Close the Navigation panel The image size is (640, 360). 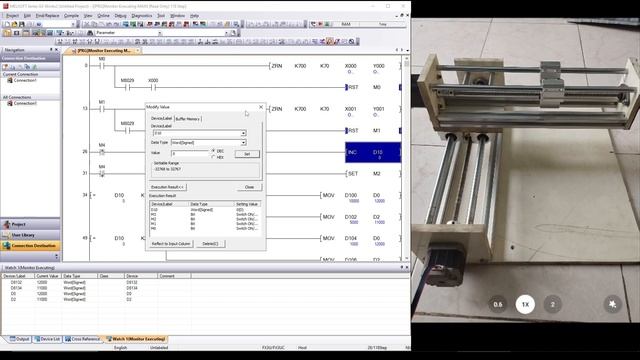coord(57,49)
